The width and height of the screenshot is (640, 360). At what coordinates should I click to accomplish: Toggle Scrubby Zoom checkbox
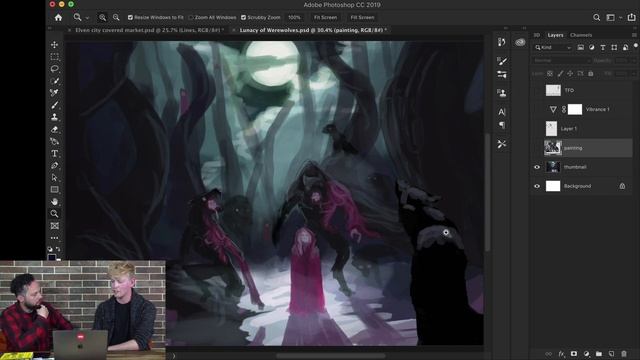(x=243, y=18)
